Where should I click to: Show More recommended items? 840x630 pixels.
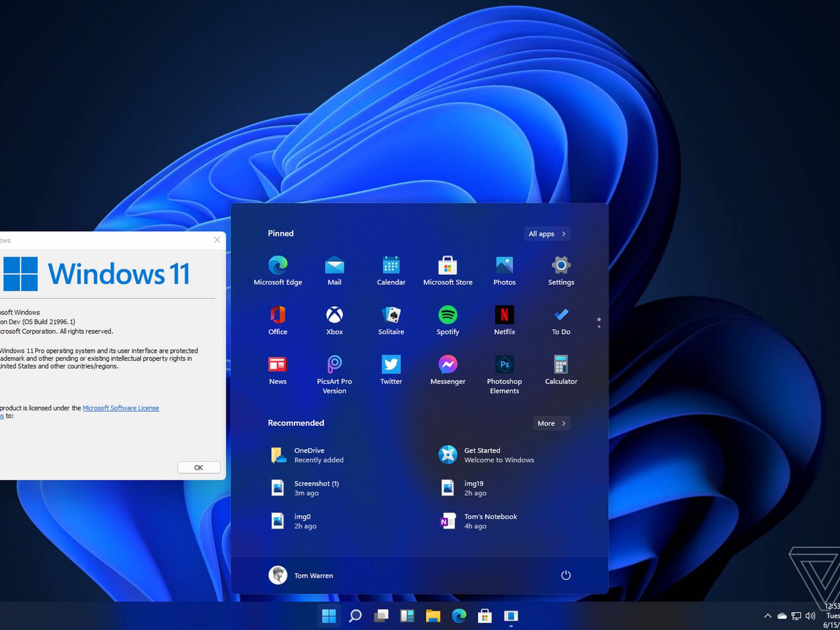click(550, 423)
